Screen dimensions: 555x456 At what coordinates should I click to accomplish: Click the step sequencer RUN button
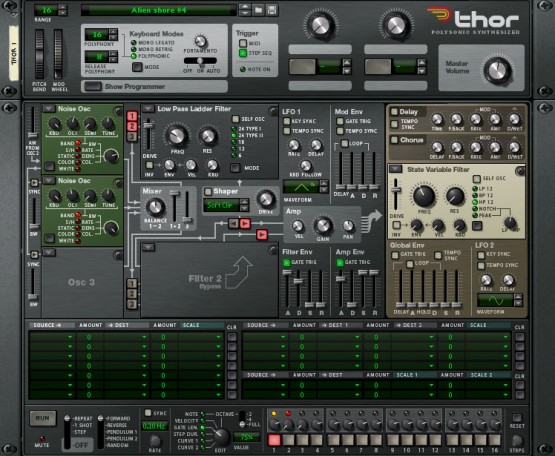tap(42, 418)
